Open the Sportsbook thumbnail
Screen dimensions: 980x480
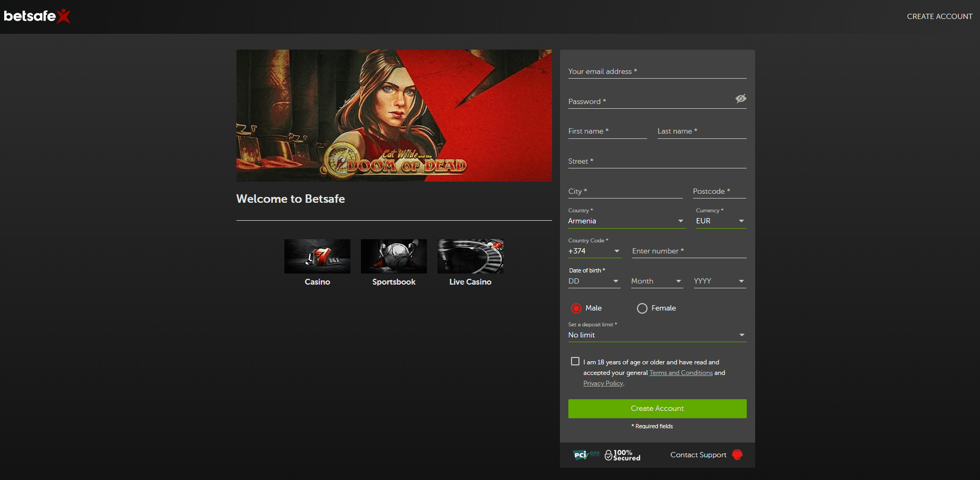[394, 256]
